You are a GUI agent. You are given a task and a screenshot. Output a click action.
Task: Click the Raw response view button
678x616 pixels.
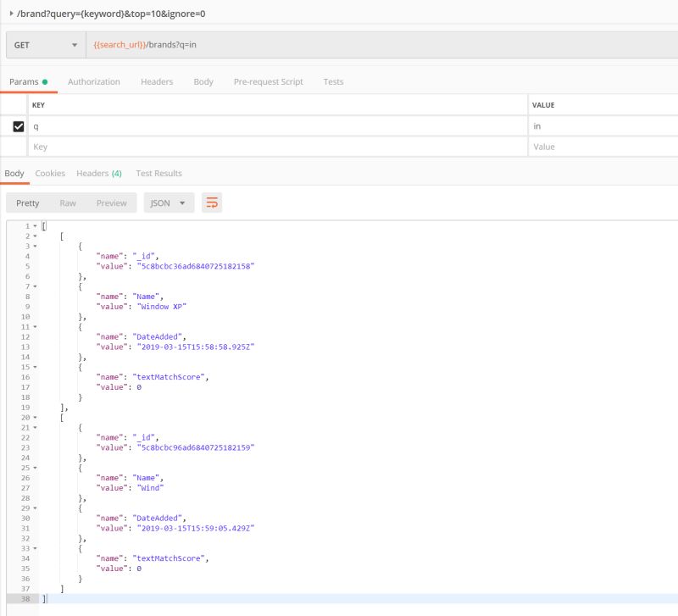click(68, 203)
